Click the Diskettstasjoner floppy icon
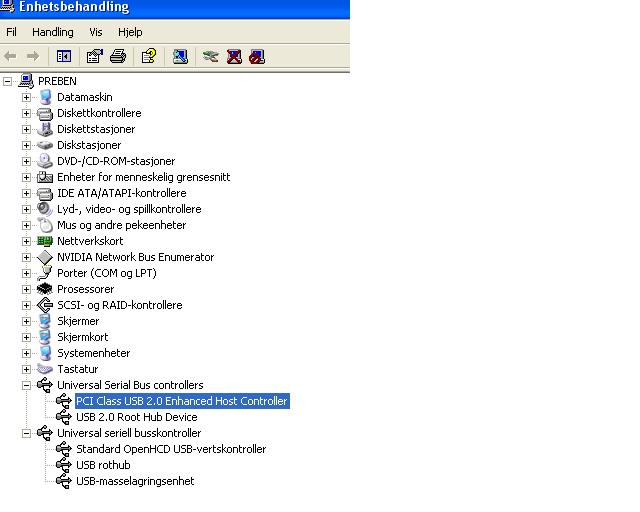 45,129
